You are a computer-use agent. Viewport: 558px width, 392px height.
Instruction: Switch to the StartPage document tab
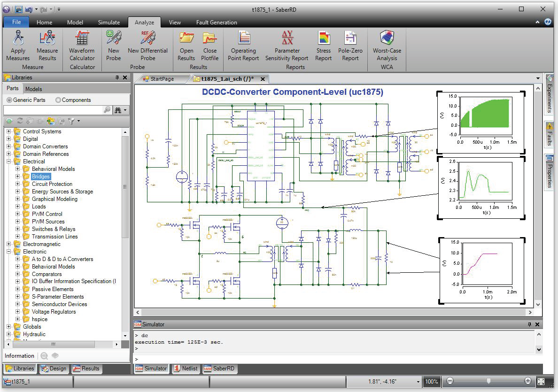tap(162, 78)
